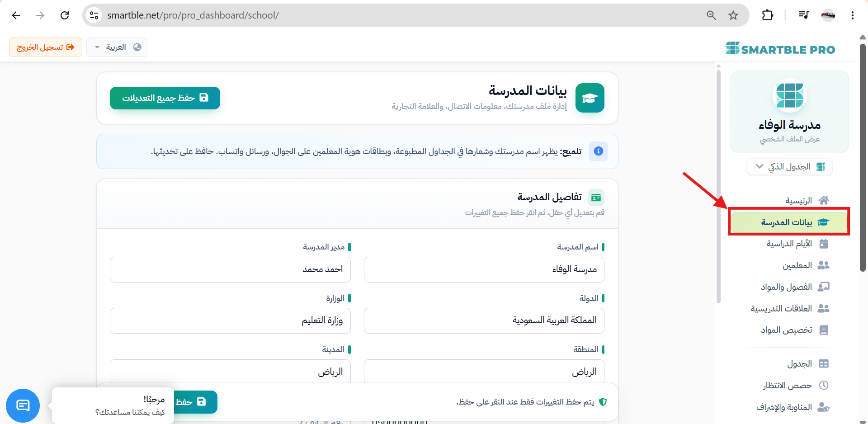Open the browser profile avatar
The image size is (868, 424).
828,15
